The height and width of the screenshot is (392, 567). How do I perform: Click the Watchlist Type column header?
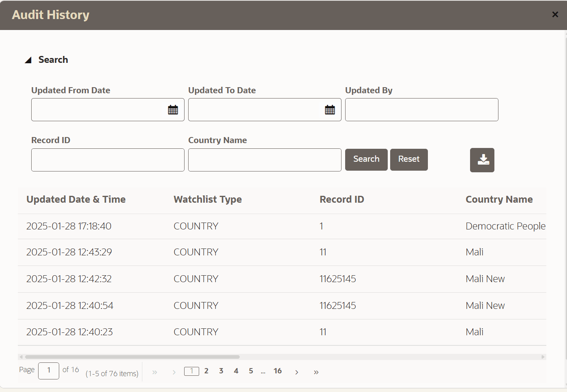pyautogui.click(x=208, y=199)
